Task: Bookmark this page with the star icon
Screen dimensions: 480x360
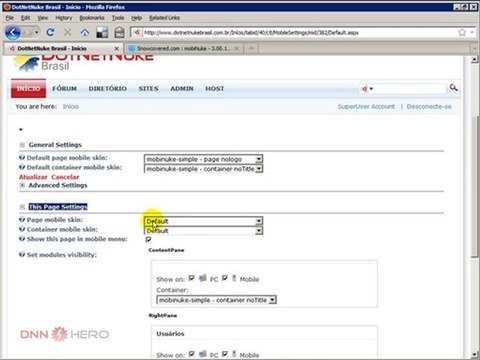Action: click(462, 32)
